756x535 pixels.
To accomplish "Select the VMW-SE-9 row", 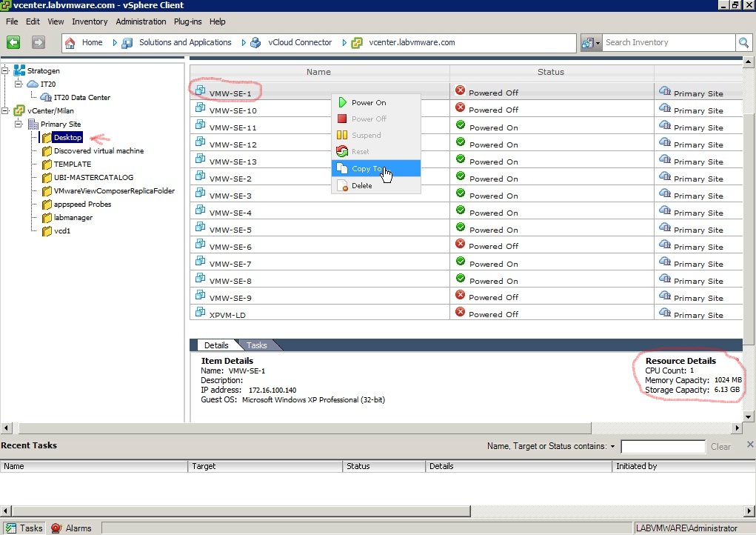I will click(466, 296).
